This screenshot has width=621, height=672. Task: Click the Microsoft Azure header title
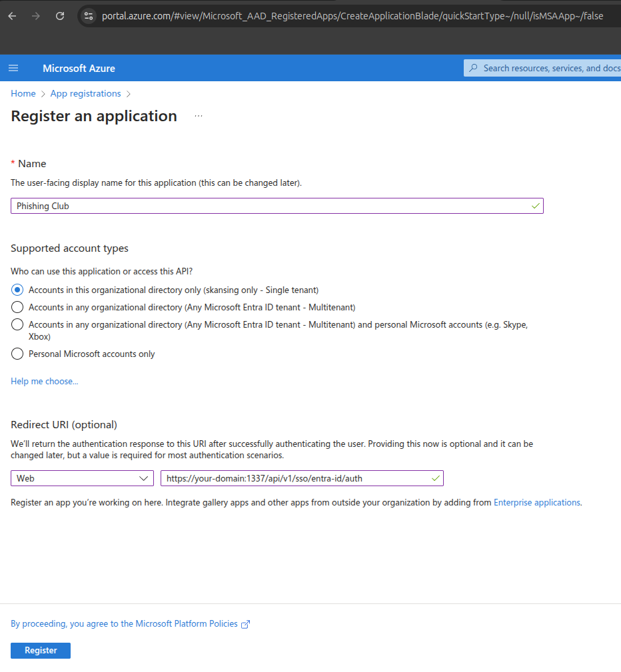[x=79, y=69]
